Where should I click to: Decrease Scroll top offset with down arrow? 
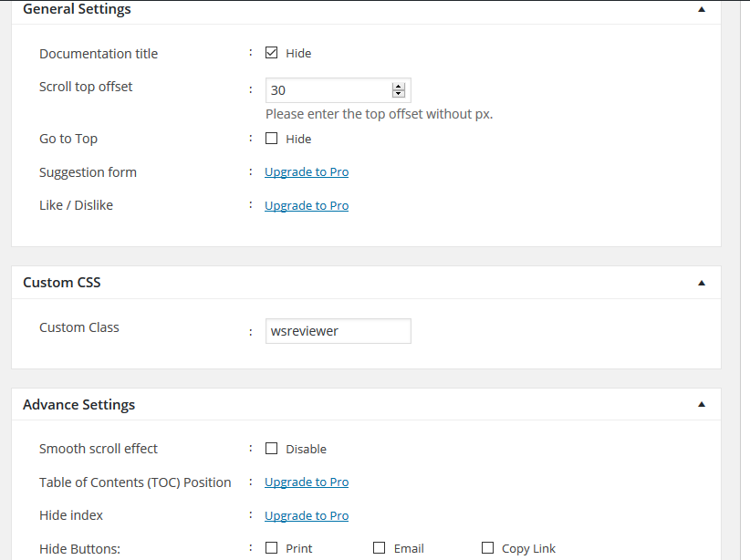coord(399,94)
